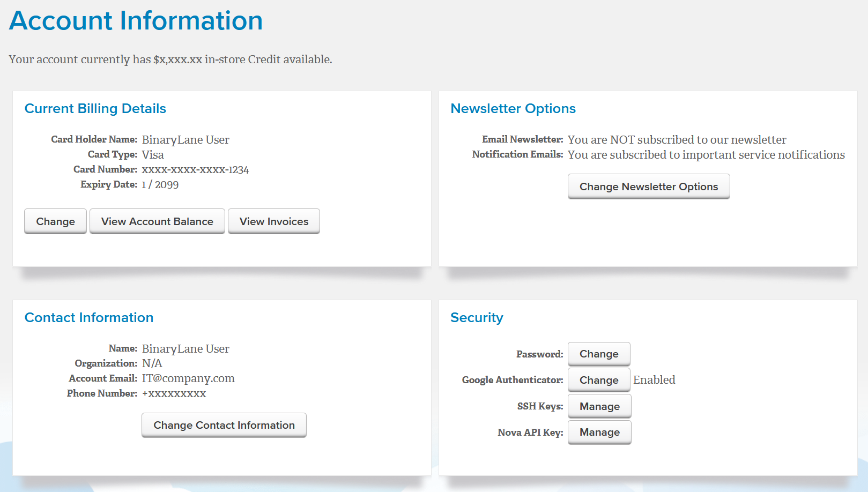This screenshot has height=492, width=868.
Task: Click the Contact Information heading
Action: (x=89, y=317)
